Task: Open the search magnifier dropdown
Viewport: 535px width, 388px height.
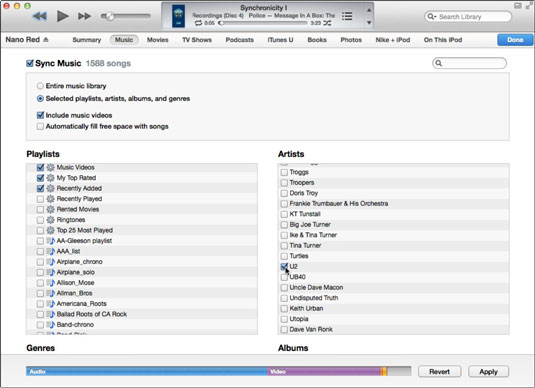Action: click(x=432, y=16)
